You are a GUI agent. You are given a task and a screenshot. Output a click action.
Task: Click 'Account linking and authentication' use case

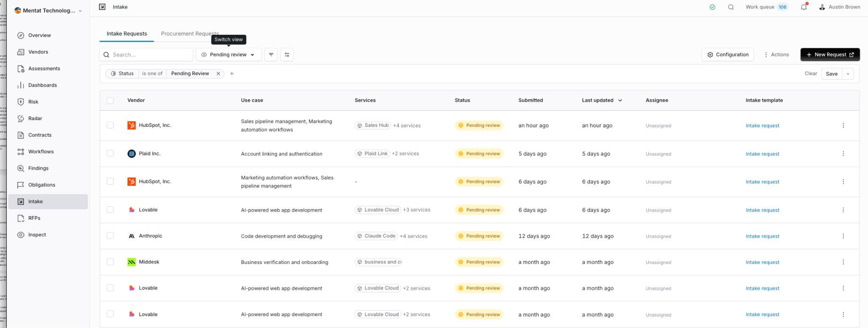point(281,154)
